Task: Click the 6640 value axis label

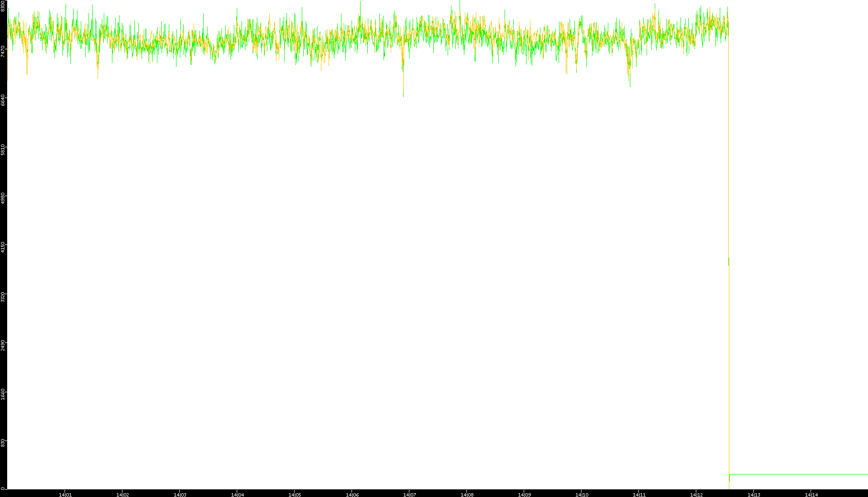Action: (x=3, y=100)
